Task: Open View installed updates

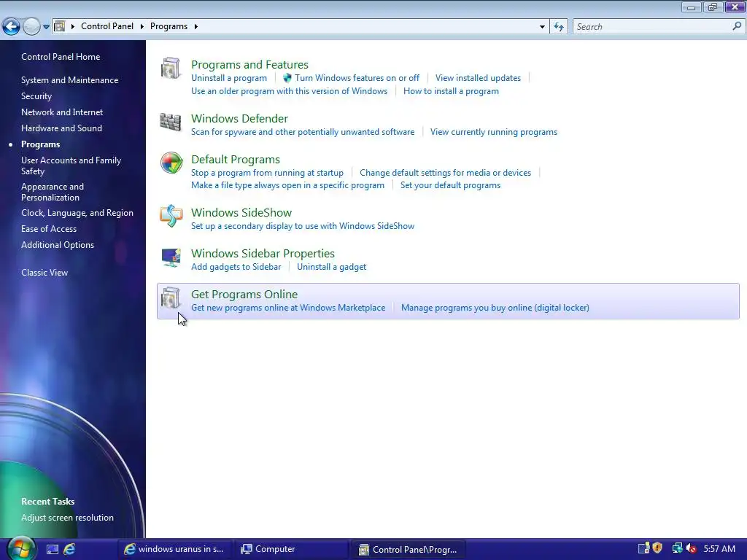Action: [x=478, y=78]
